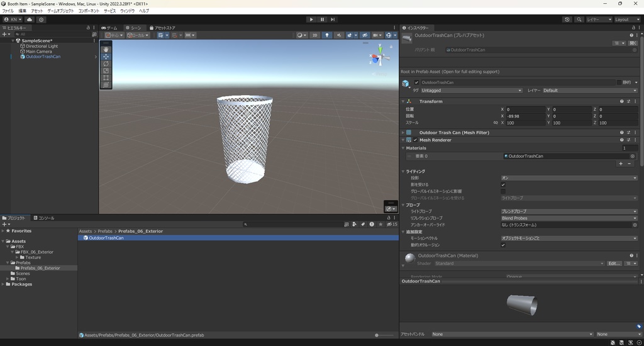Toggle hidden objects visibility in scene
The image size is (644, 346).
(x=364, y=35)
